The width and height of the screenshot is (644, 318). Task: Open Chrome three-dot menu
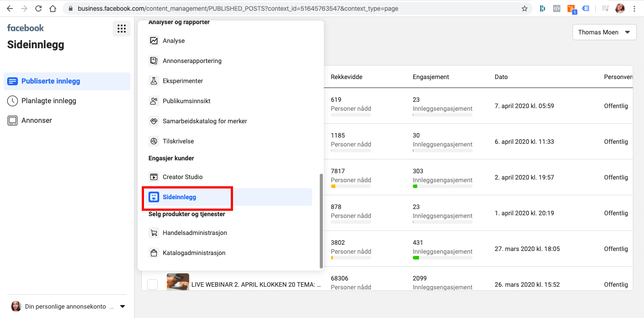[635, 8]
